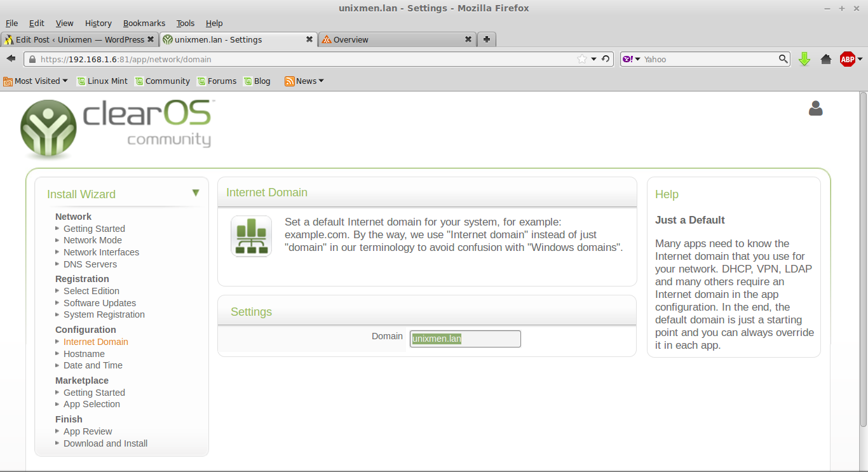This screenshot has height=472, width=868.
Task: Switch to the Overview tab
Action: pyautogui.click(x=397, y=39)
